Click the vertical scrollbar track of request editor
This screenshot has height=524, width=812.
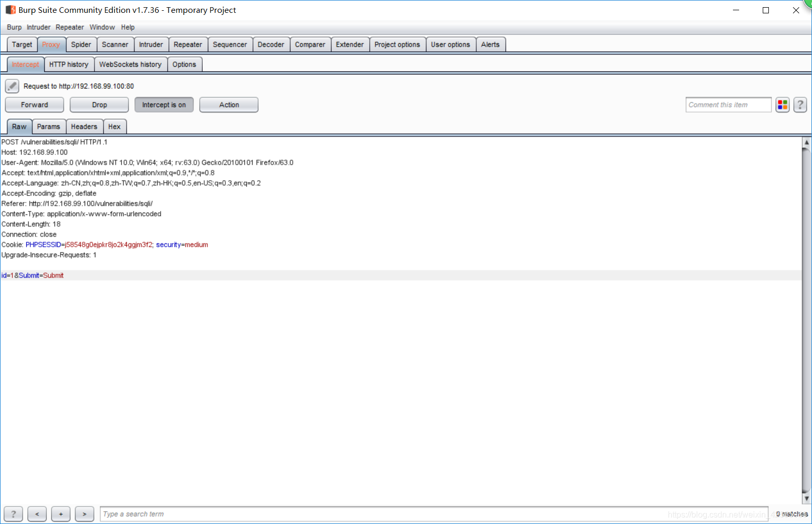tap(807, 320)
